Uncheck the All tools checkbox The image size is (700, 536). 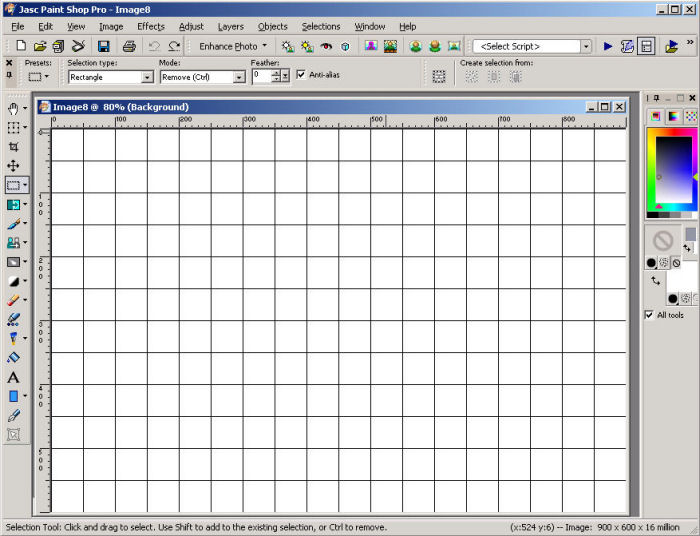(x=649, y=315)
